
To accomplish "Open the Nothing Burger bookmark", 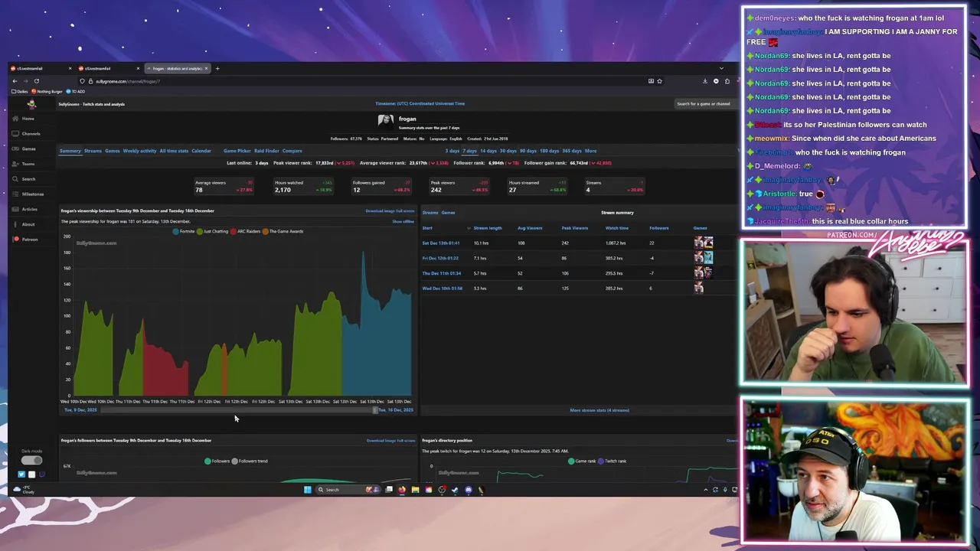I will point(47,92).
